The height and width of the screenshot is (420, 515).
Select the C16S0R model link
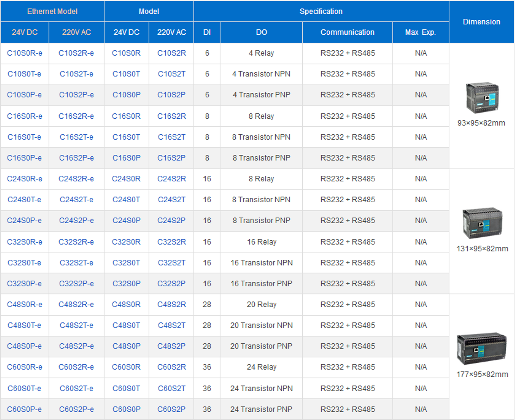pyautogui.click(x=126, y=116)
